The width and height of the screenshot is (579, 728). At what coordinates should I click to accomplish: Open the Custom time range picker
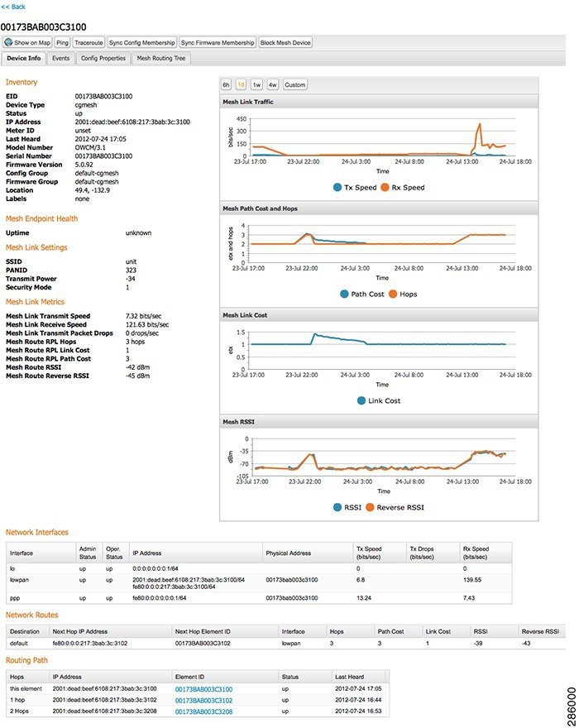(x=294, y=85)
